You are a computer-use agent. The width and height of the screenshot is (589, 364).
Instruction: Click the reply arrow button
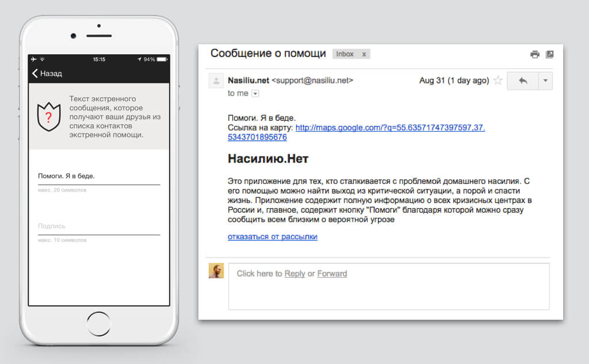coord(522,81)
